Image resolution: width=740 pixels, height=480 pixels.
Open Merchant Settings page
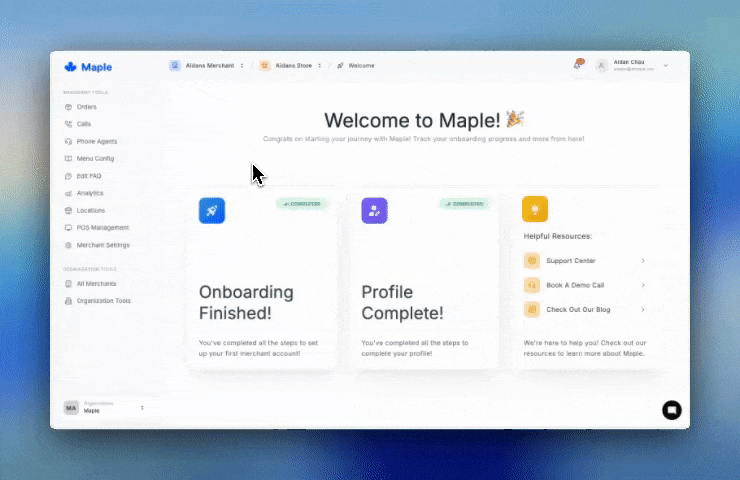coord(103,245)
